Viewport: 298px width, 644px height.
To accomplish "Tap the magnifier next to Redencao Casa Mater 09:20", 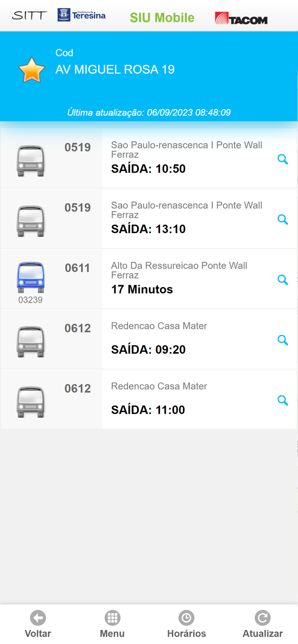I will tap(283, 340).
